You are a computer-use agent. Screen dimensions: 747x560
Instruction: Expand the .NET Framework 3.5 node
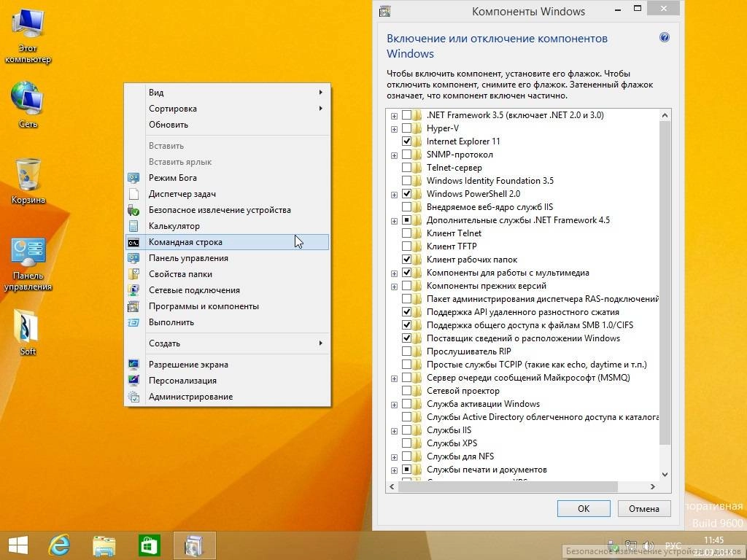pyautogui.click(x=394, y=116)
